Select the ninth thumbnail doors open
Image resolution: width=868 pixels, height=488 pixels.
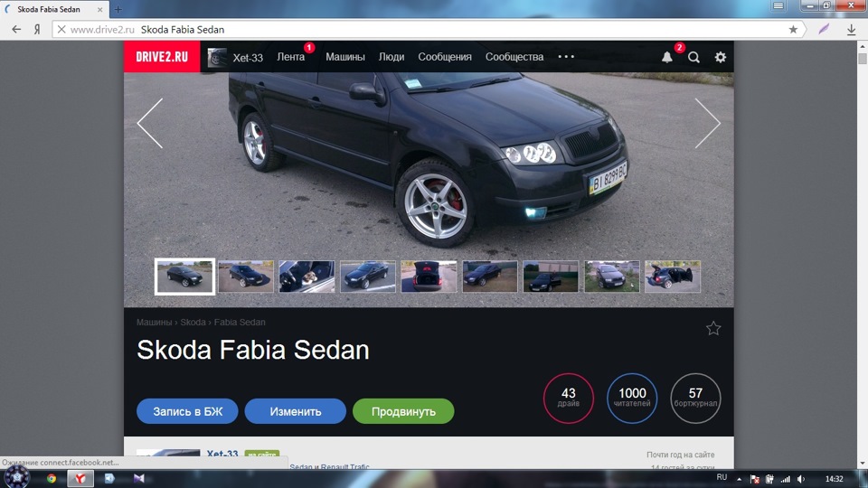click(673, 277)
